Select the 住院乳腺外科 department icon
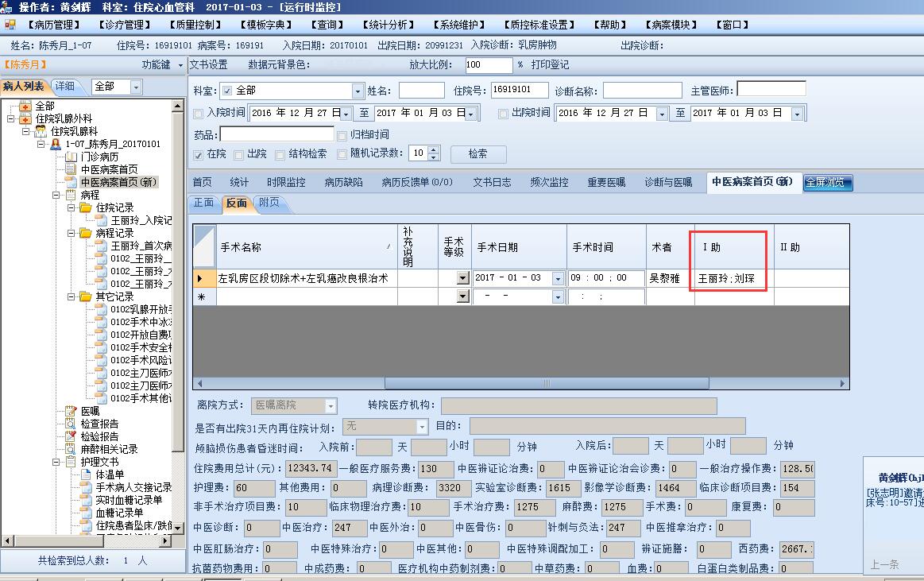This screenshot has height=581, width=924. coord(25,118)
